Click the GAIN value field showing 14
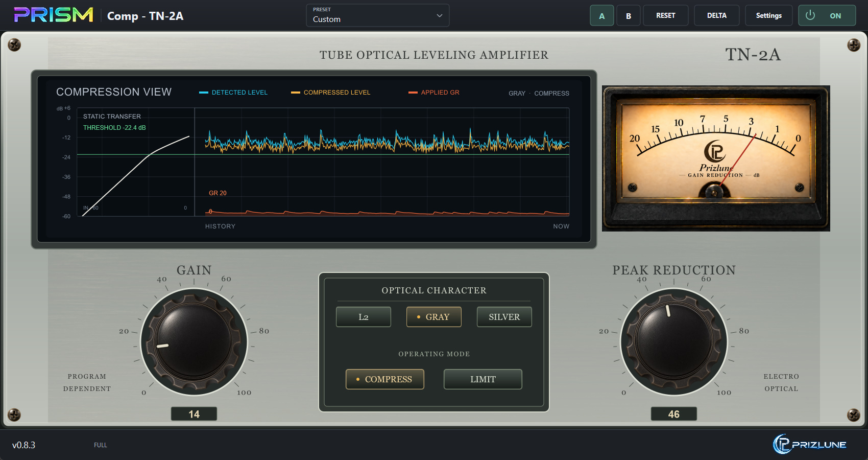The image size is (868, 460). click(x=194, y=414)
